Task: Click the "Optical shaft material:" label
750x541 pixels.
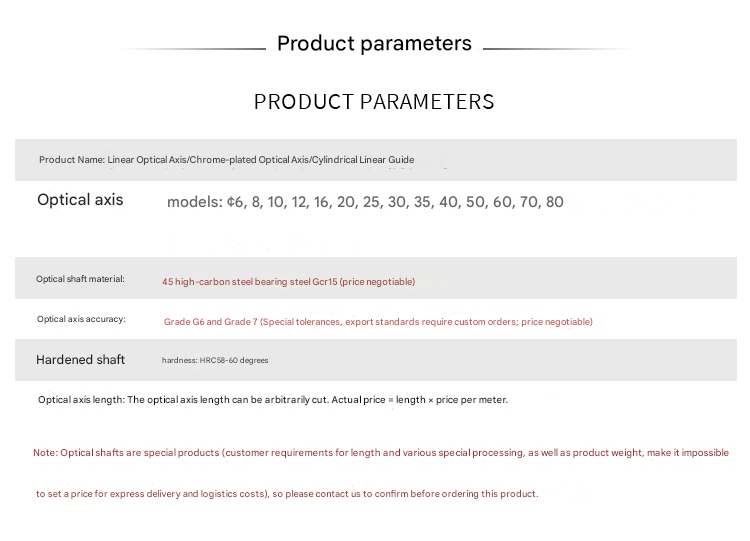Action: (x=81, y=279)
